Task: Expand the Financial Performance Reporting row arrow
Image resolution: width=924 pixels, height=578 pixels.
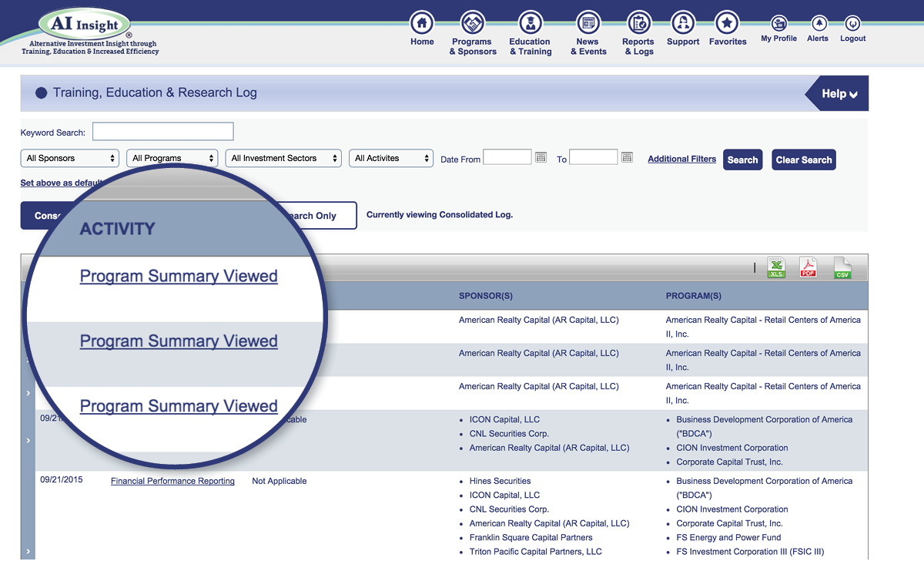Action: tap(28, 551)
